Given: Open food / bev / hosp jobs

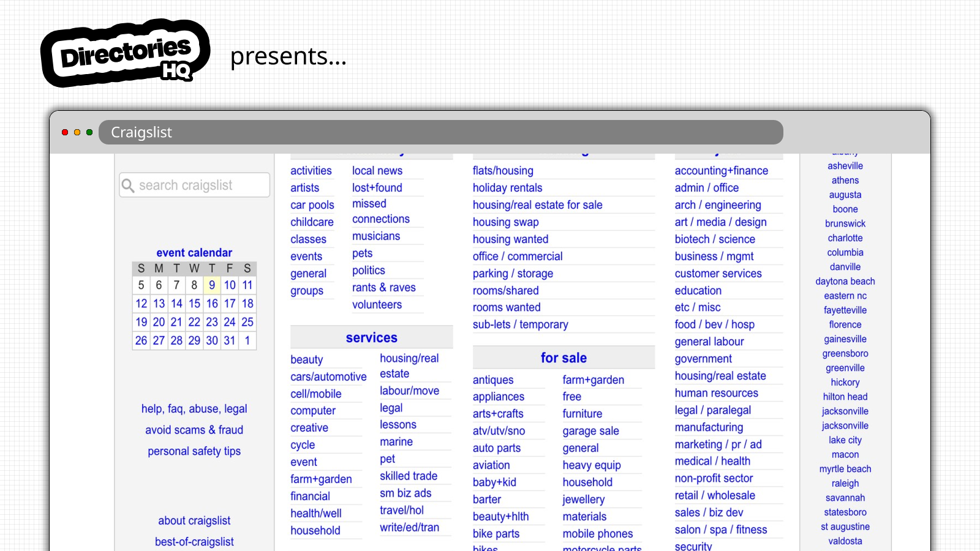Looking at the screenshot, I should pos(715,324).
